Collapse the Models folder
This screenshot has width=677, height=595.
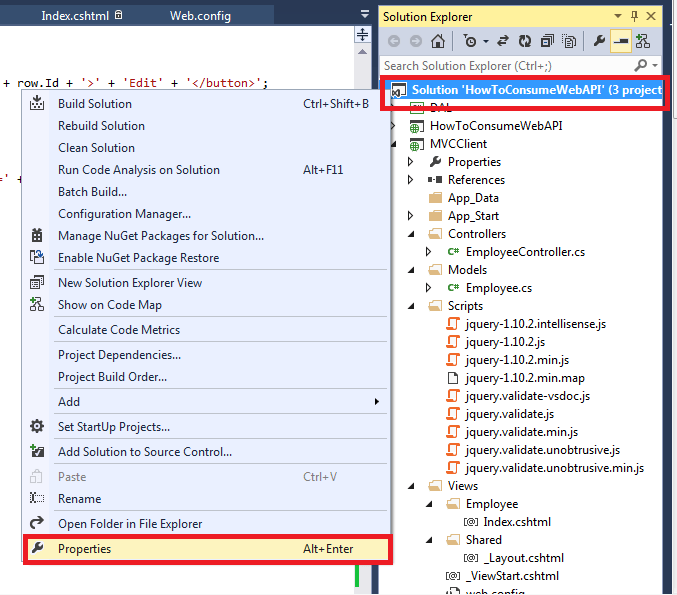[411, 270]
